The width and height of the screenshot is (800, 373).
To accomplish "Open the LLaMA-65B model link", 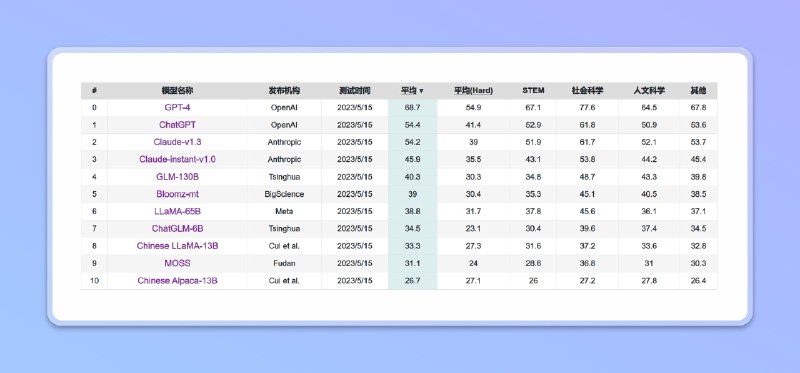I will tap(177, 211).
